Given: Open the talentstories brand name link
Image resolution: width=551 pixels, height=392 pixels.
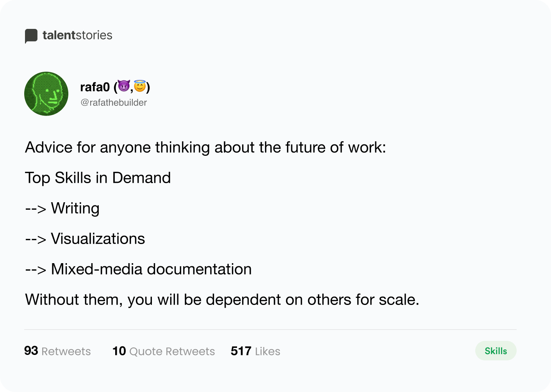Looking at the screenshot, I should [x=77, y=35].
